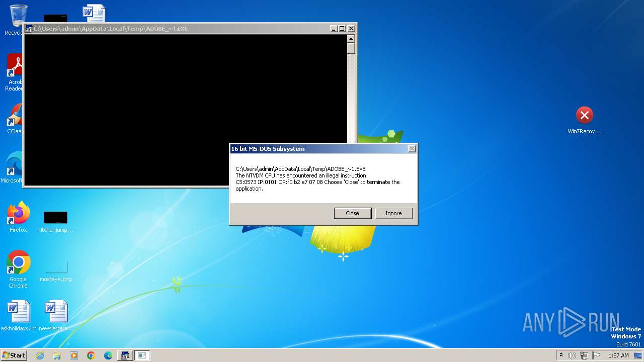
Task: Open File Explorer from the taskbar
Action: pyautogui.click(x=57, y=355)
